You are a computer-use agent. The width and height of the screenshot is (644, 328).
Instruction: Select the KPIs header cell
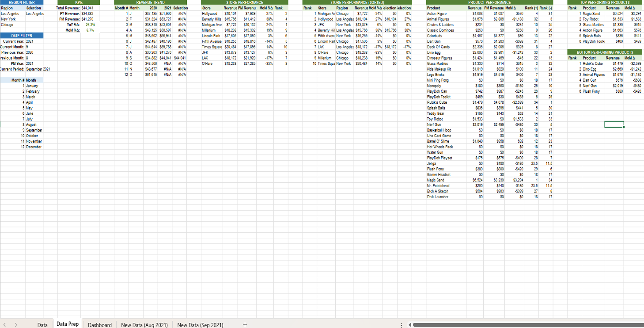pyautogui.click(x=79, y=2)
